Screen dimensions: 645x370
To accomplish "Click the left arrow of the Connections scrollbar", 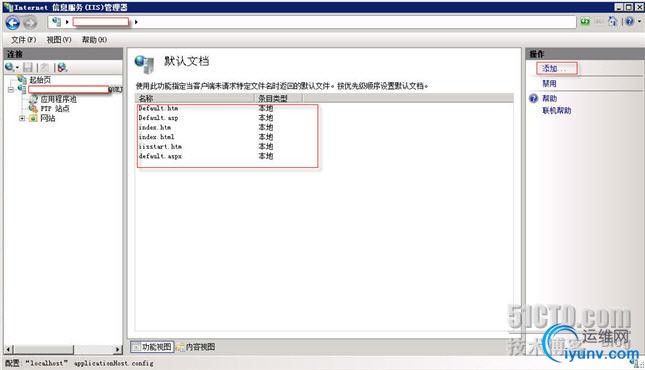I will tap(9, 349).
